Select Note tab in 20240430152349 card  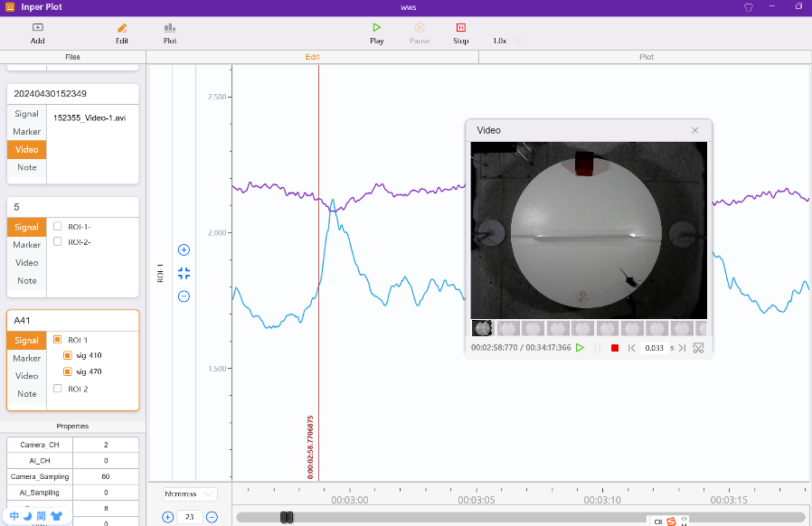pos(26,167)
